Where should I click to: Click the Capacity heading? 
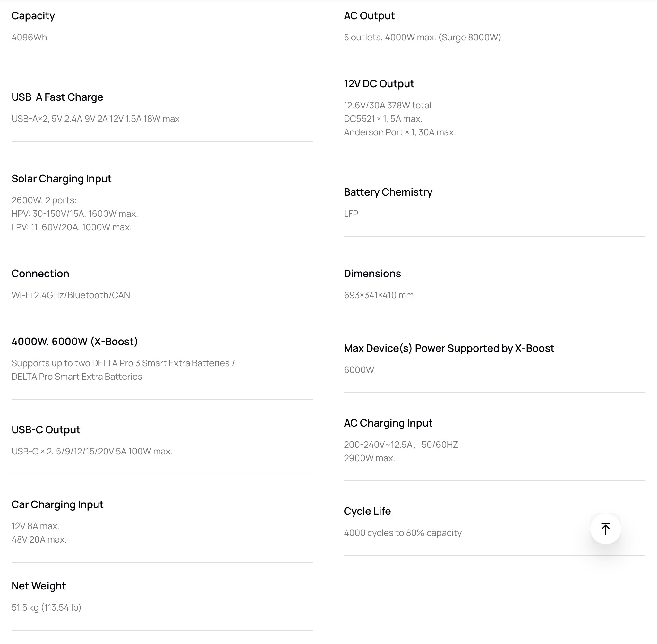click(33, 16)
